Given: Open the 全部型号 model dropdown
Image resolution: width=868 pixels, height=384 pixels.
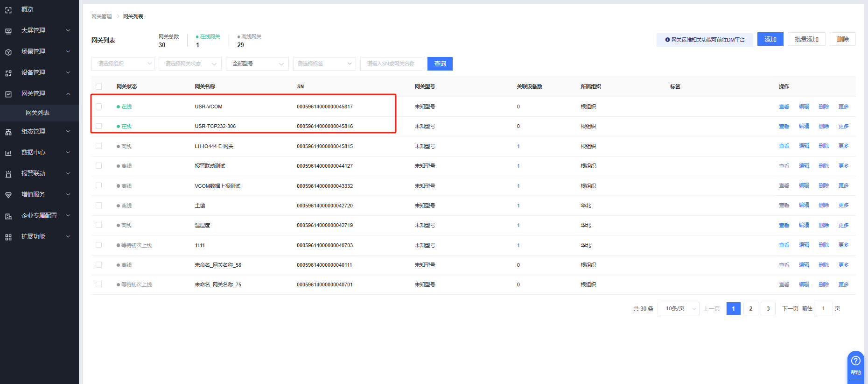Looking at the screenshot, I should click(257, 64).
